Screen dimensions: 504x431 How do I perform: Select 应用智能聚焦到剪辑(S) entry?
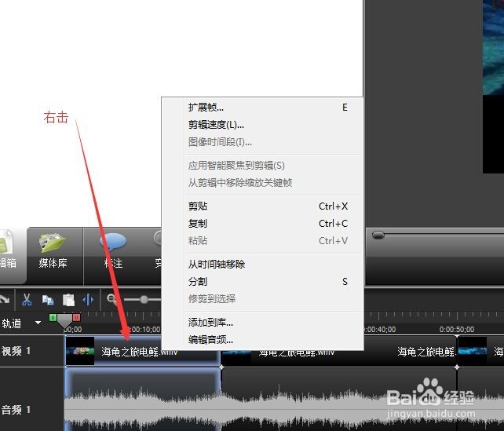point(274,166)
